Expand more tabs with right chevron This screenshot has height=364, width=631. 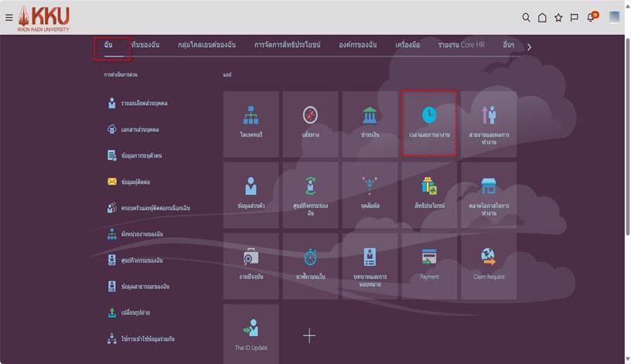pyautogui.click(x=529, y=47)
